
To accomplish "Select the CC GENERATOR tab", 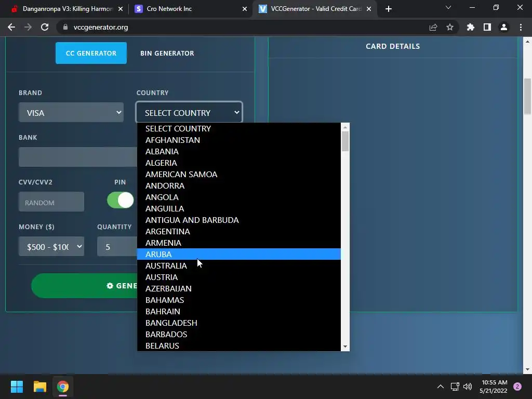I will coord(91,53).
